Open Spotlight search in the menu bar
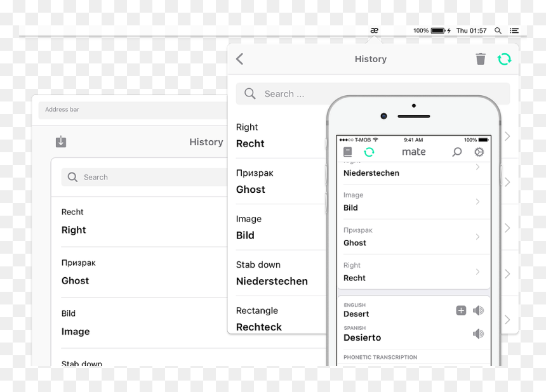The height and width of the screenshot is (392, 546). click(x=498, y=30)
